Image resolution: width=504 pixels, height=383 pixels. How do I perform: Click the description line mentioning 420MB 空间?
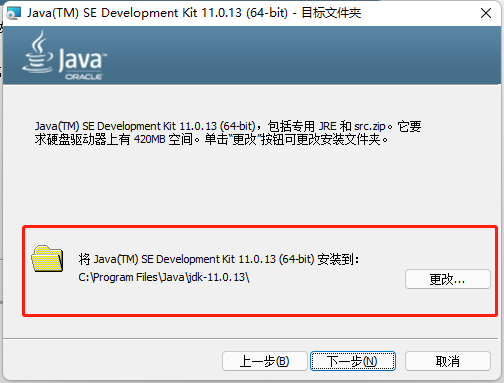point(211,139)
